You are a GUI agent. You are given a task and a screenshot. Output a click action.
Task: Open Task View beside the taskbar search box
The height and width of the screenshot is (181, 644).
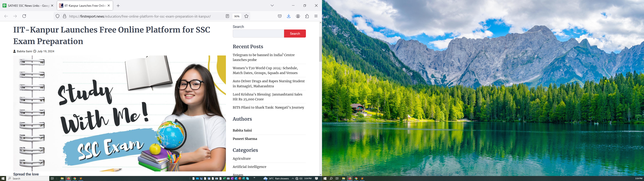[x=52, y=178]
